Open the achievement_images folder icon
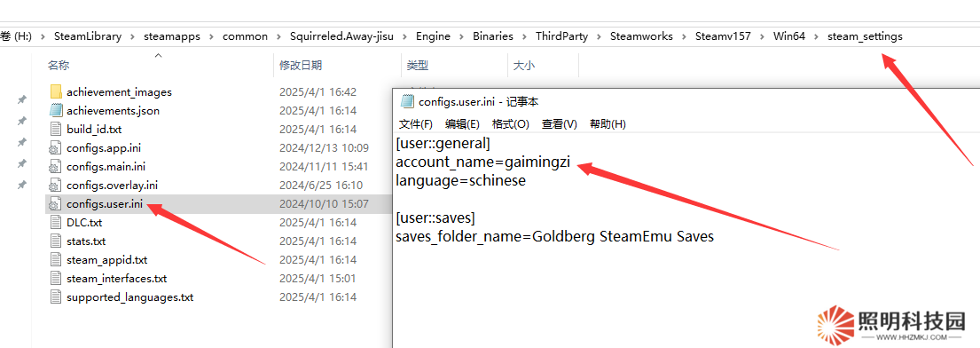The height and width of the screenshot is (348, 980). click(x=56, y=92)
